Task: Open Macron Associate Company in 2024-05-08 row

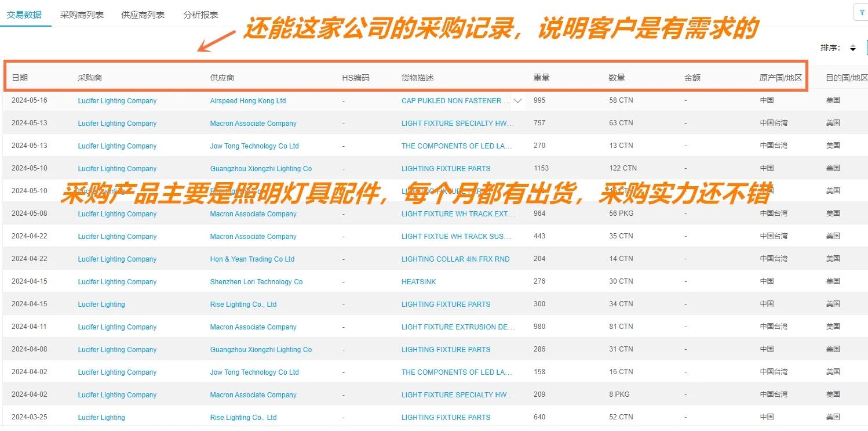Action: pyautogui.click(x=253, y=214)
